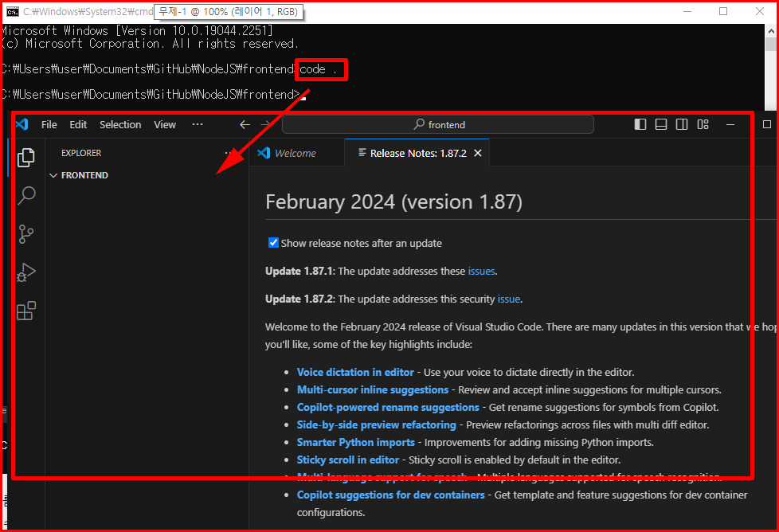Open Run and Debug view
The width and height of the screenshot is (779, 532).
pos(25,272)
